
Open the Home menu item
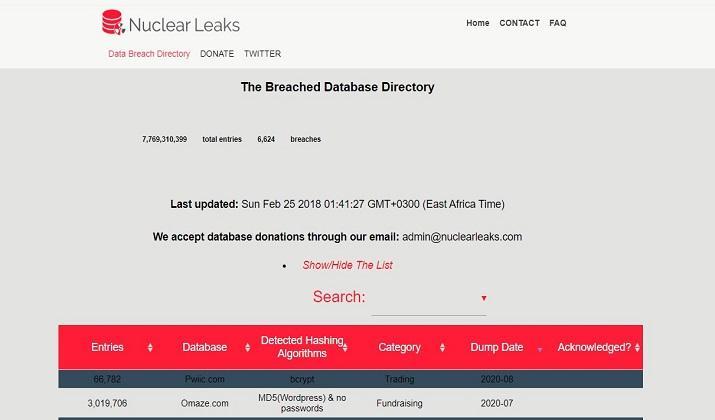point(477,23)
